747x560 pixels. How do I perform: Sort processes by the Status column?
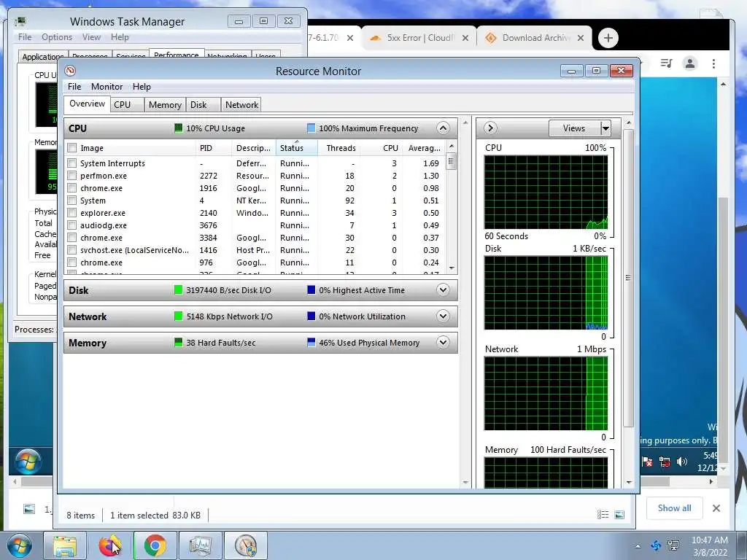tap(296, 148)
